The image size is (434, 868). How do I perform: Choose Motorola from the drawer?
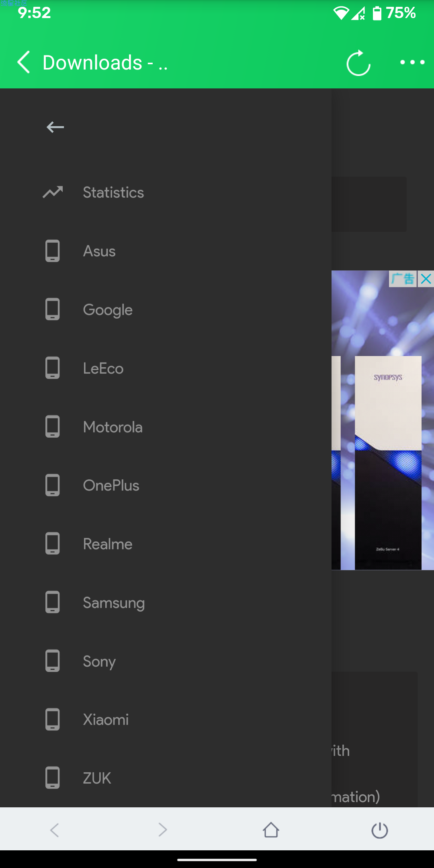point(166,427)
